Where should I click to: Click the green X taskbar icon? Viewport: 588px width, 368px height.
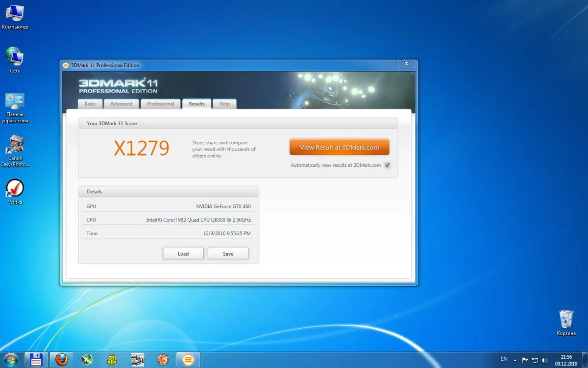point(87,360)
